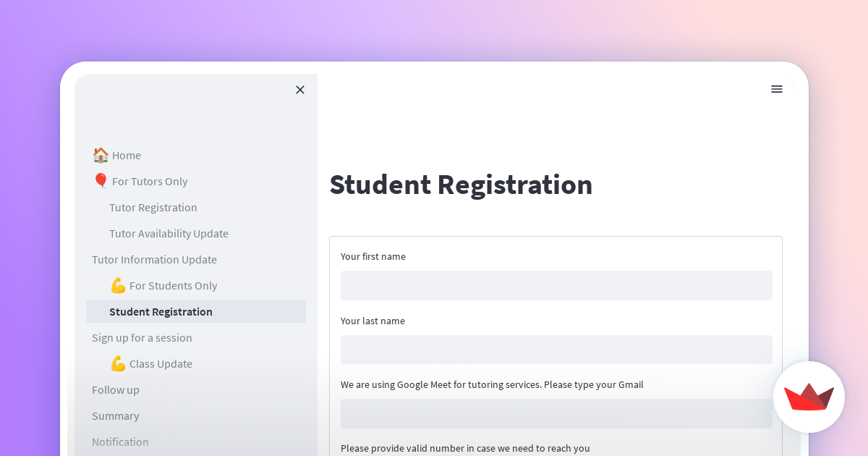Select Tutor Availability Update
The width and height of the screenshot is (868, 456).
point(169,233)
